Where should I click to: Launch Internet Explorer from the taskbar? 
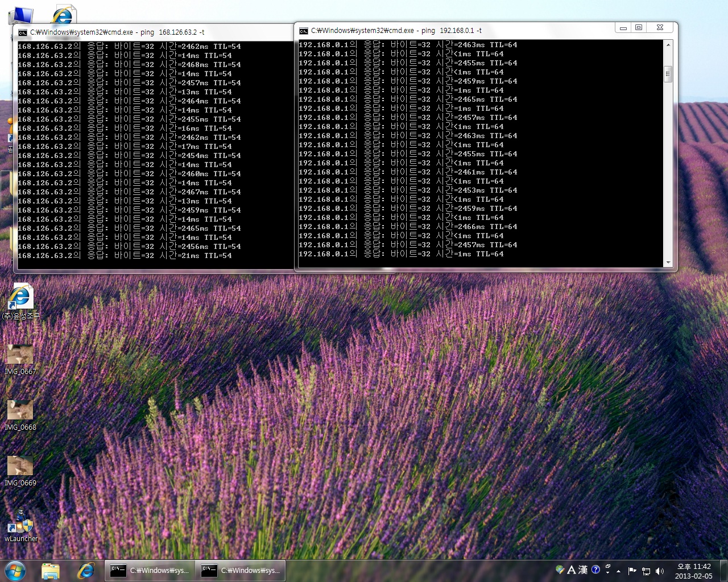[86, 571]
